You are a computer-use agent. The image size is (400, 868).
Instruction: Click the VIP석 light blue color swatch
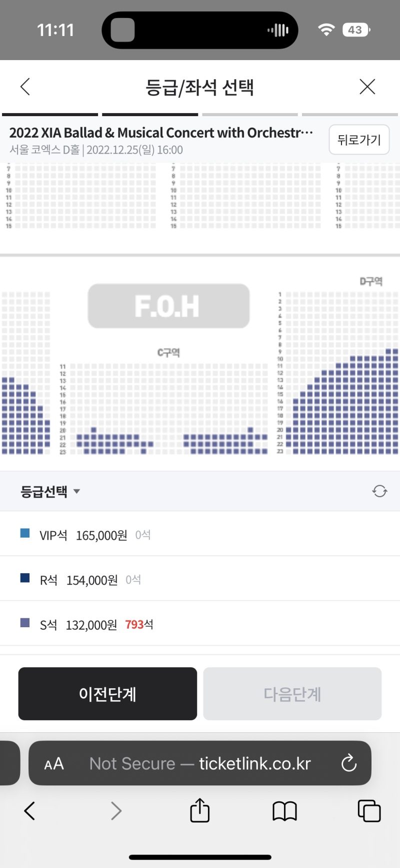[x=25, y=533]
